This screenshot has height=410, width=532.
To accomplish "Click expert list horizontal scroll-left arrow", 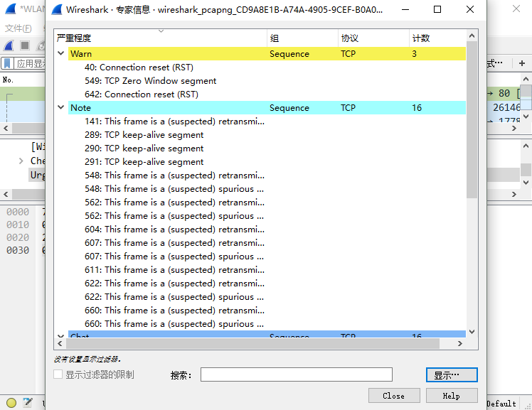I will [60, 344].
